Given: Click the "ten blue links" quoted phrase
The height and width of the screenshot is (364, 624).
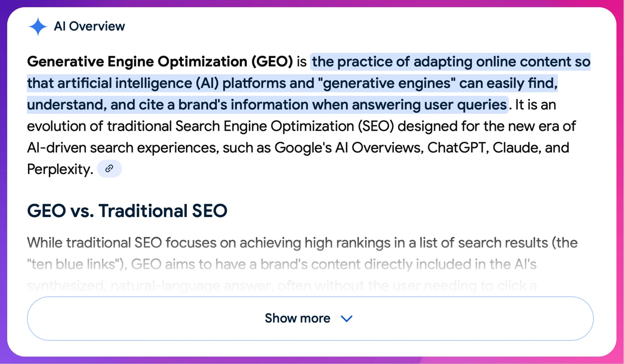Looking at the screenshot, I should (76, 265).
